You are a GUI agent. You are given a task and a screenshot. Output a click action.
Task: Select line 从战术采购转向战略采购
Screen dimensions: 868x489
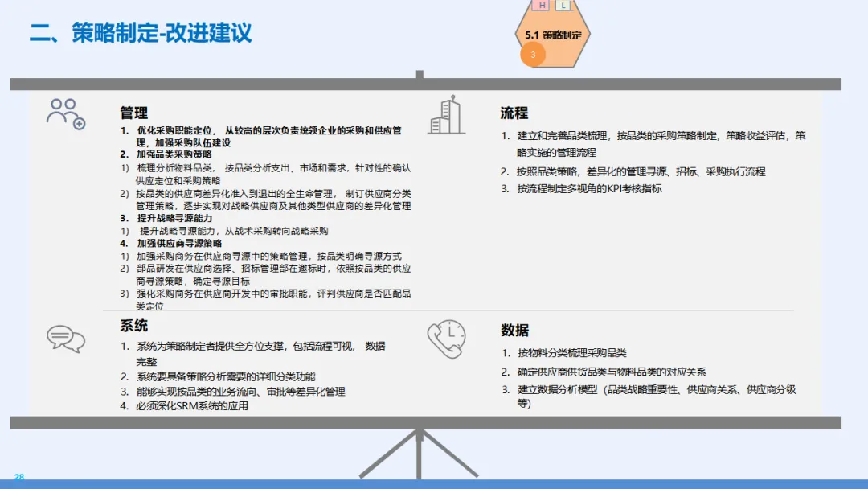(x=224, y=231)
